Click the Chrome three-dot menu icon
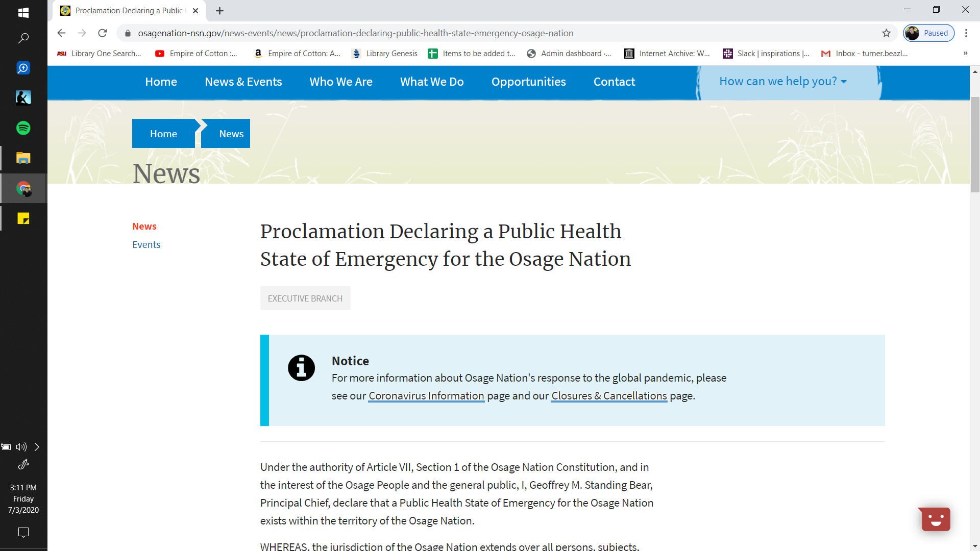 pyautogui.click(x=966, y=33)
